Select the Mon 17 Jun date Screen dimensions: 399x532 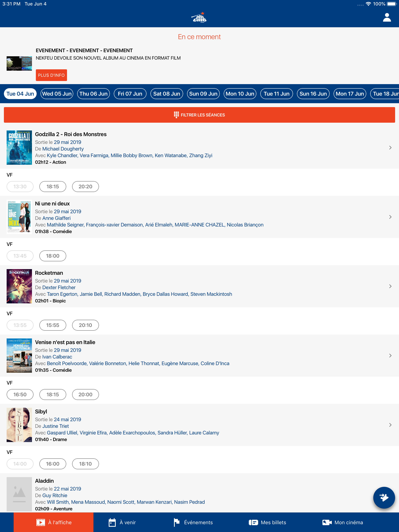coord(350,93)
